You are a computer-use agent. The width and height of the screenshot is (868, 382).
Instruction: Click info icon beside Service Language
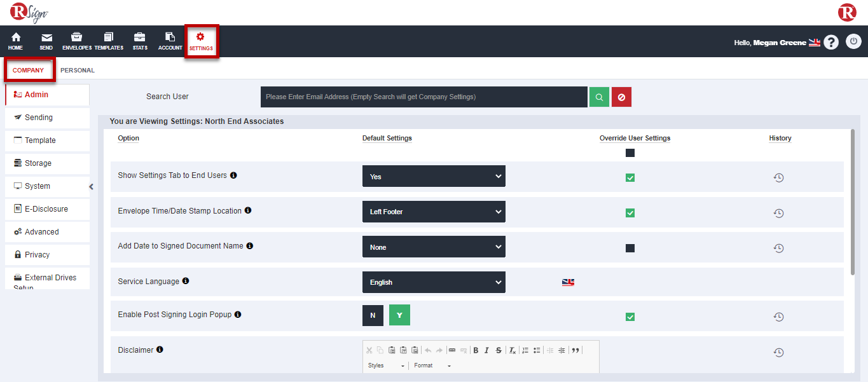click(186, 281)
